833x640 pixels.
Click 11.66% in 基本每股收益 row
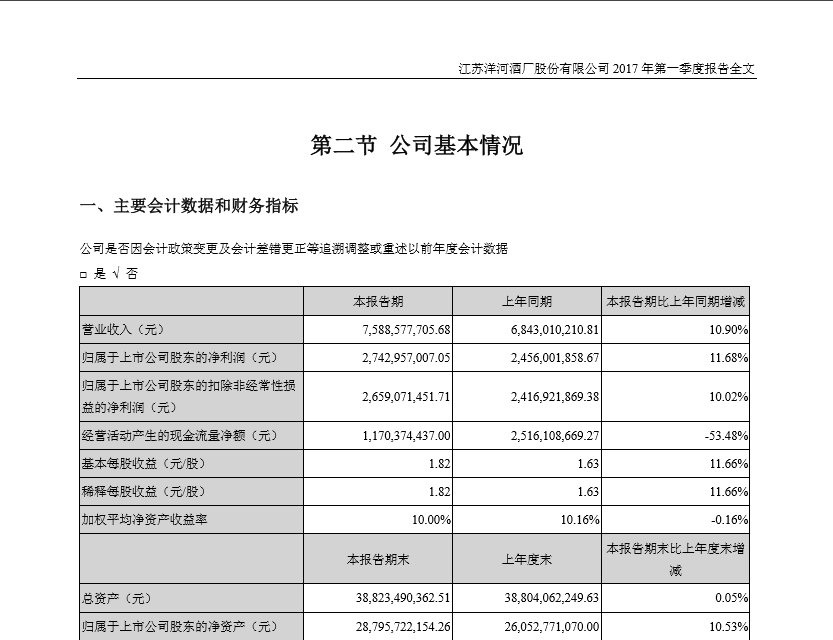[x=729, y=464]
